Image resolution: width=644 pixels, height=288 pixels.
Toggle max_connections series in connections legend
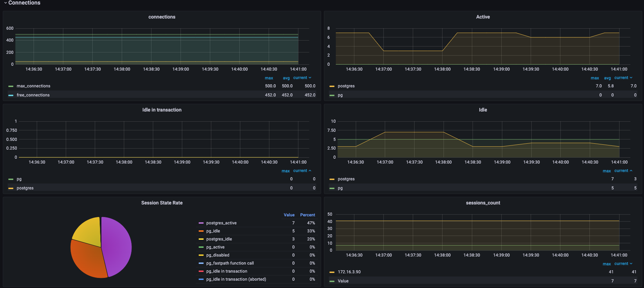pos(33,86)
